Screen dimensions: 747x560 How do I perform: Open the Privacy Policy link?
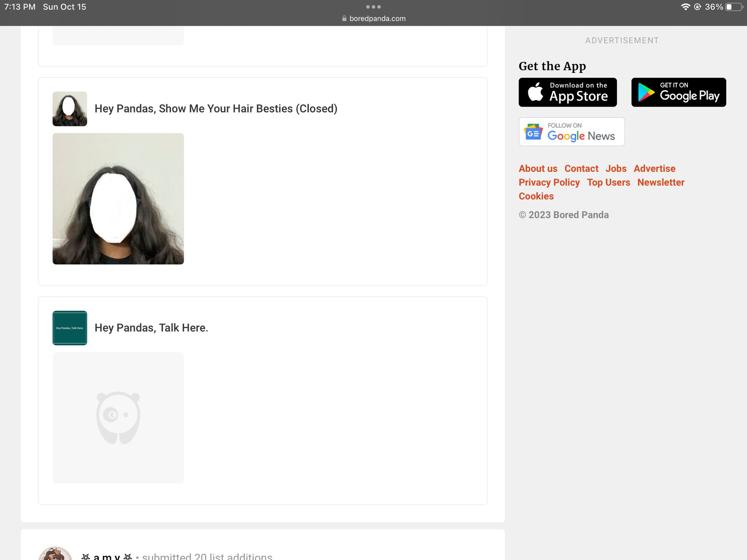point(549,182)
